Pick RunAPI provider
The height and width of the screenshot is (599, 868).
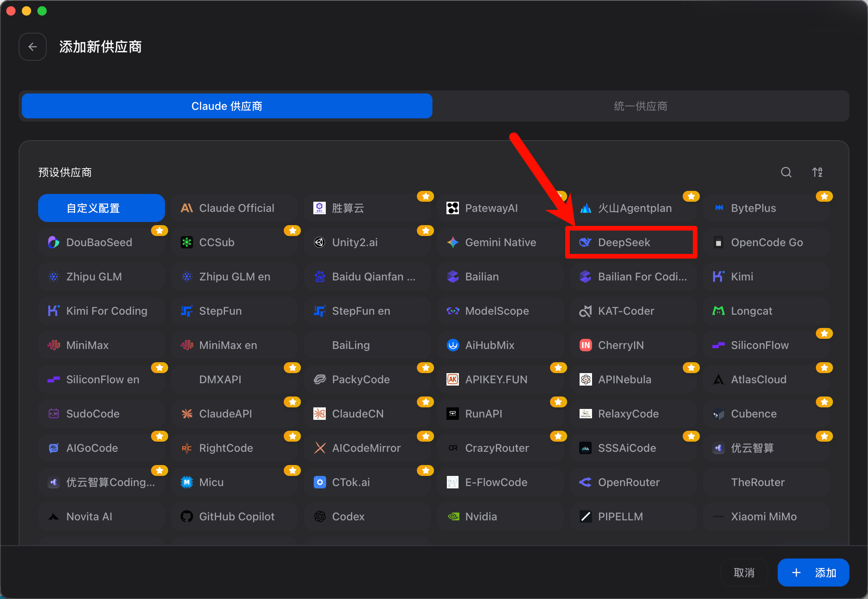(500, 414)
